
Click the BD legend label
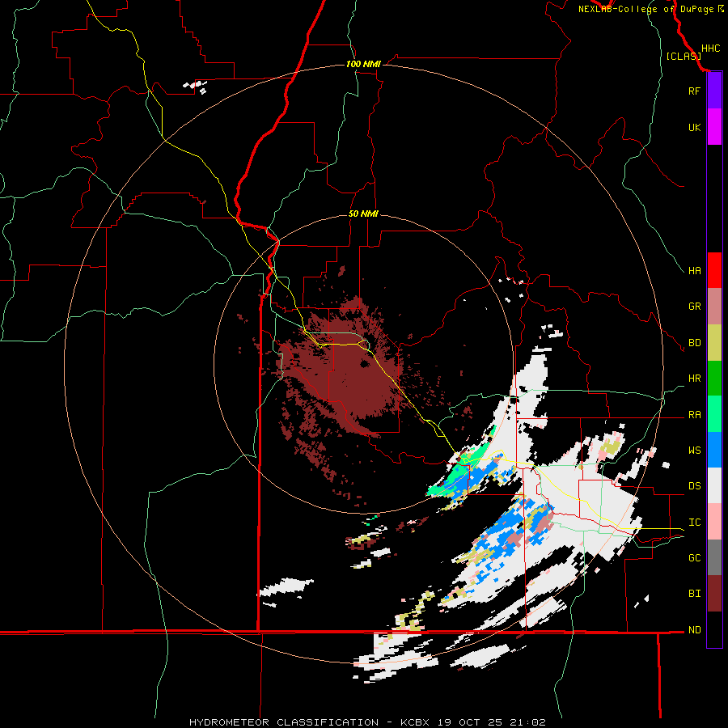coord(695,343)
